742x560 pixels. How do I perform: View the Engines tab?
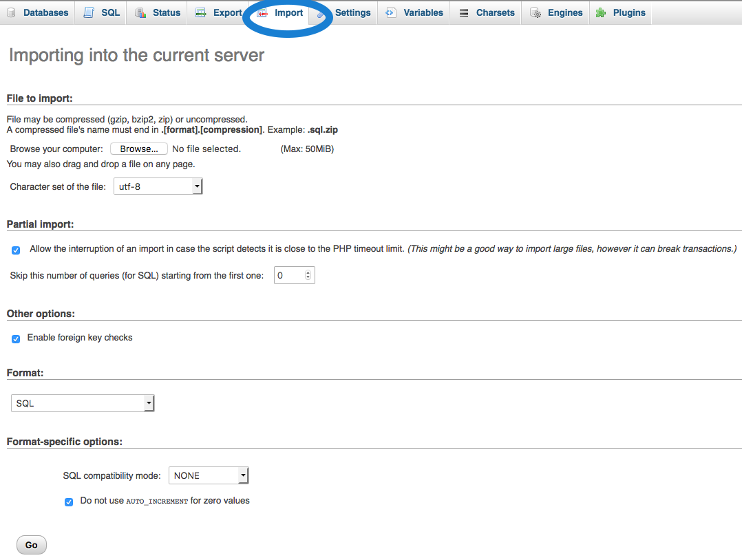pos(556,13)
